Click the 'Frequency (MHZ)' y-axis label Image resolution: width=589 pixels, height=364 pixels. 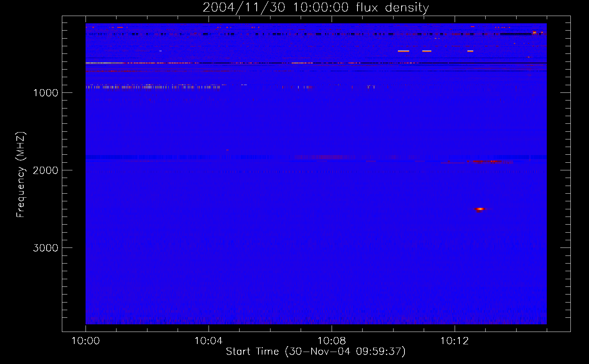pyautogui.click(x=21, y=175)
